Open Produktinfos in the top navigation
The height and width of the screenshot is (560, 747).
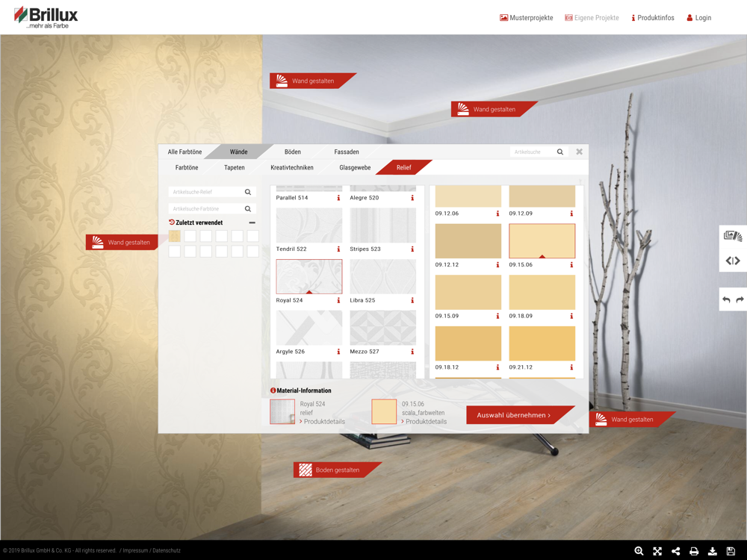pos(653,18)
